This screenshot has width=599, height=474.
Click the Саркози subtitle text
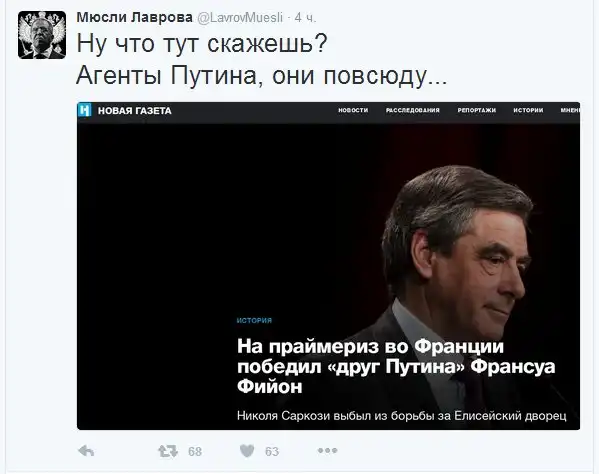401,416
